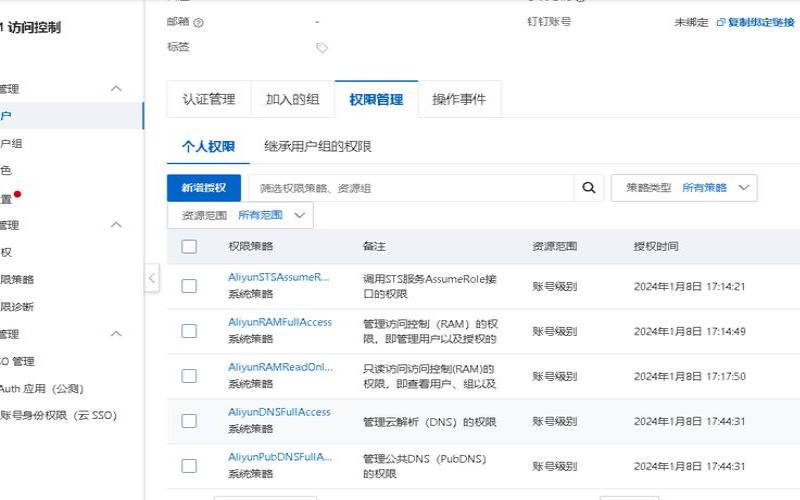Switch to the 加入的组 tab
Image resolution: width=800 pixels, height=500 pixels.
click(x=293, y=99)
